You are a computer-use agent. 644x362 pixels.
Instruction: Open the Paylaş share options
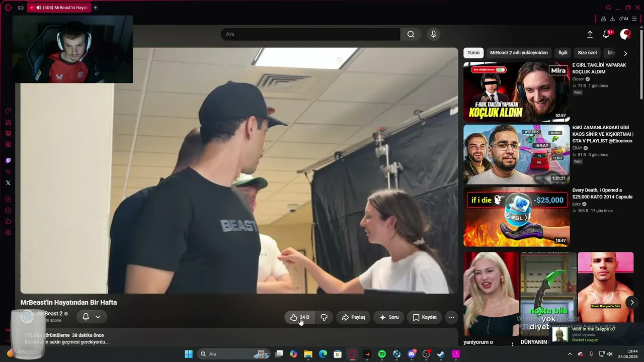click(353, 317)
